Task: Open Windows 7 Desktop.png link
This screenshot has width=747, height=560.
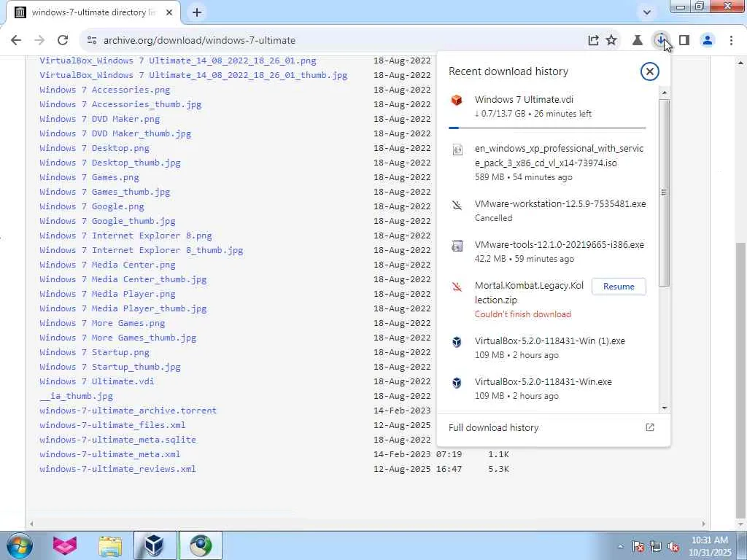Action: coord(94,148)
